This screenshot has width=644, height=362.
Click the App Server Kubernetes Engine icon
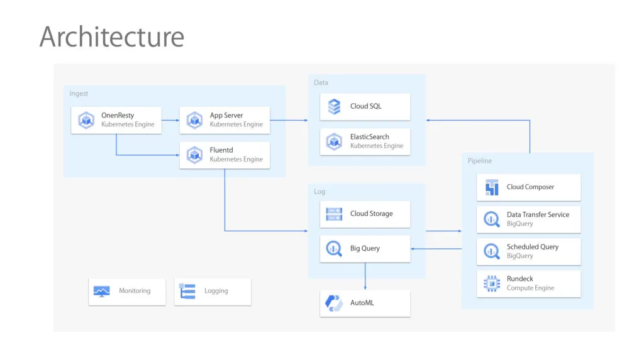click(195, 120)
